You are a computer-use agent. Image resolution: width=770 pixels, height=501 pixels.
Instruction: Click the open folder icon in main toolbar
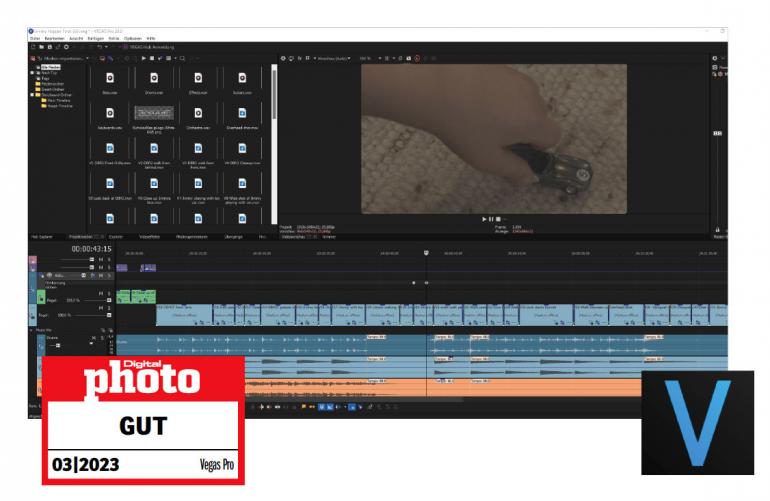41,46
